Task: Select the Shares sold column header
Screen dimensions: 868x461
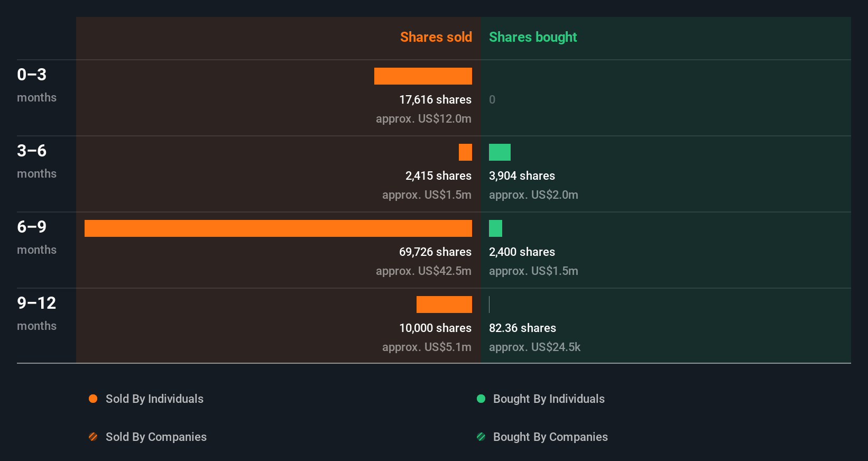Action: [436, 37]
